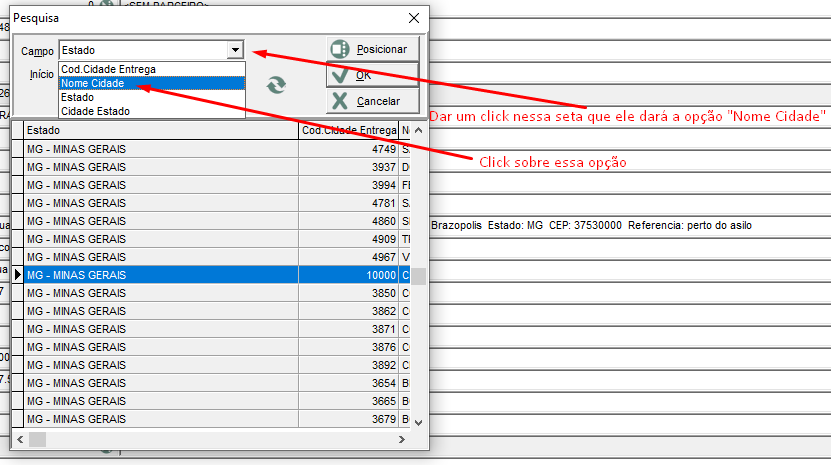Click the row selector beside code 3850
The height and width of the screenshot is (465, 831).
(17, 293)
